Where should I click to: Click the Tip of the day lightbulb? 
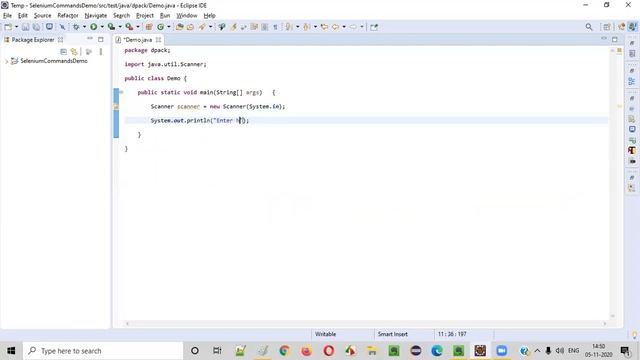pyautogui.click(x=635, y=335)
